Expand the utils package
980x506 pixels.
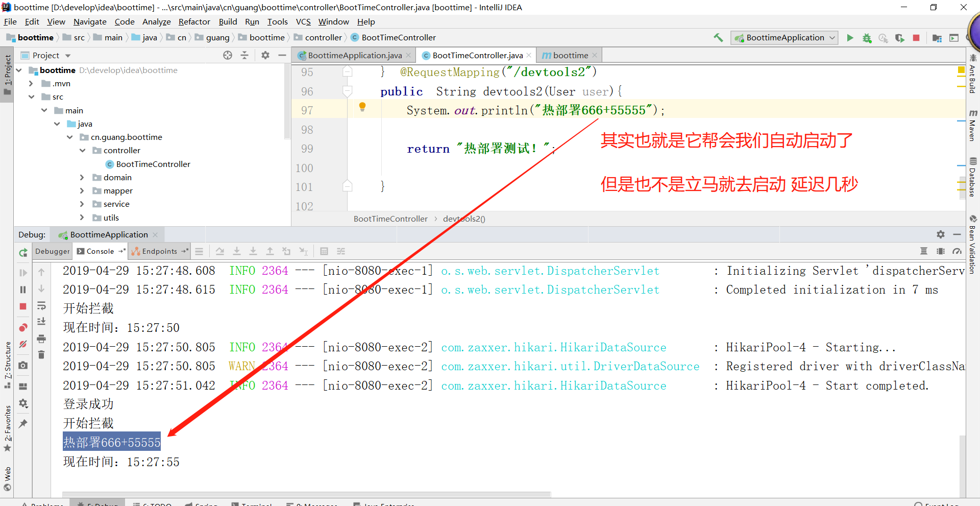point(82,218)
